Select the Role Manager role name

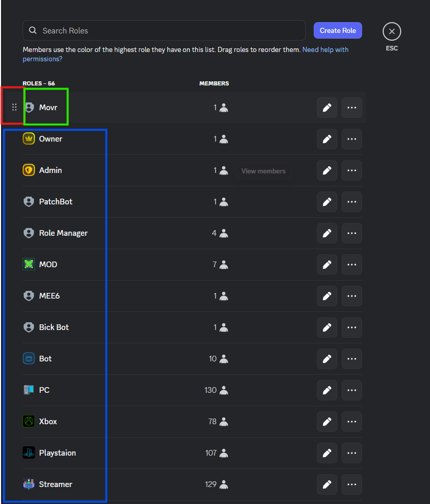click(x=63, y=233)
